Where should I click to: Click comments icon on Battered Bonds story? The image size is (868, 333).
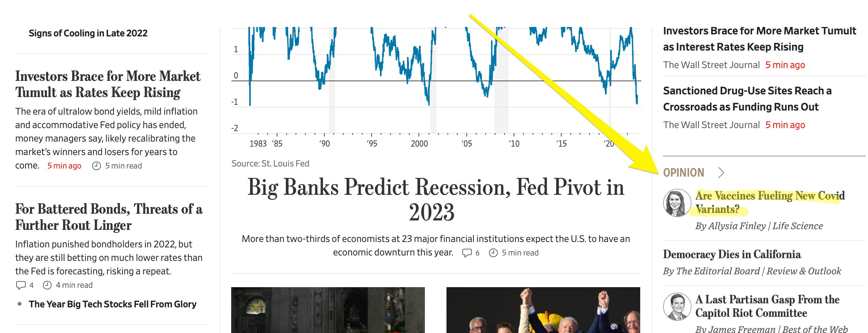point(21,285)
